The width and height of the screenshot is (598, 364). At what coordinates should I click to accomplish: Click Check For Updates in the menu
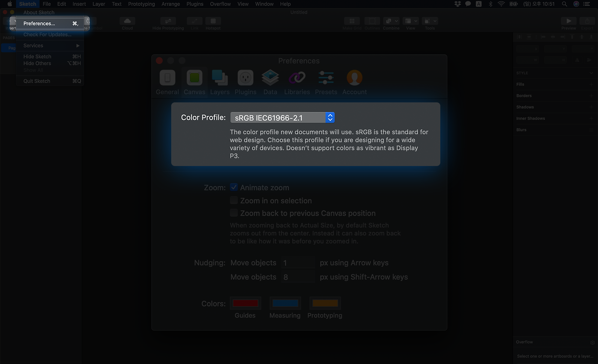coord(47,34)
